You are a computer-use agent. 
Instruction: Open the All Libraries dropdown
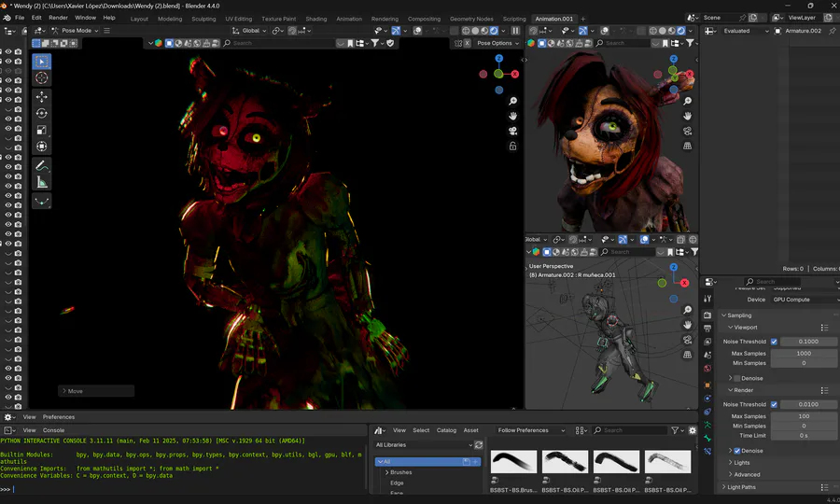(x=423, y=445)
